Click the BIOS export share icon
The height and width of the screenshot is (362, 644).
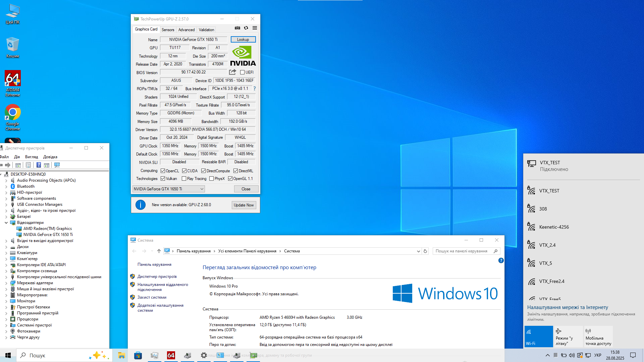[232, 72]
